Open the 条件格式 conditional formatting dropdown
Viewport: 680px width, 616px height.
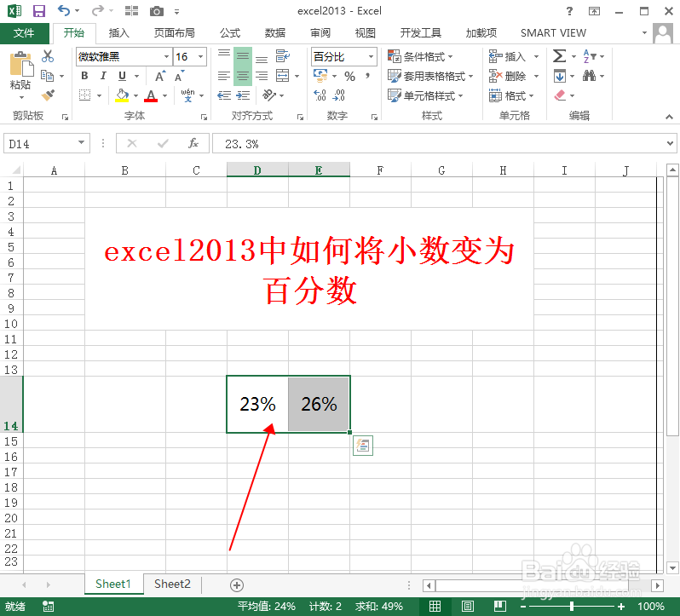pyautogui.click(x=420, y=56)
